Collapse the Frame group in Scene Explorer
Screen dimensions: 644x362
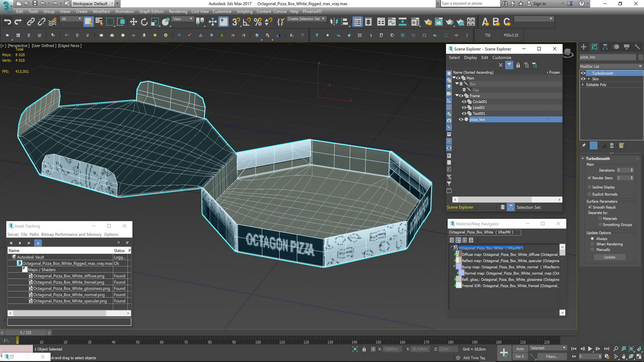coord(457,96)
